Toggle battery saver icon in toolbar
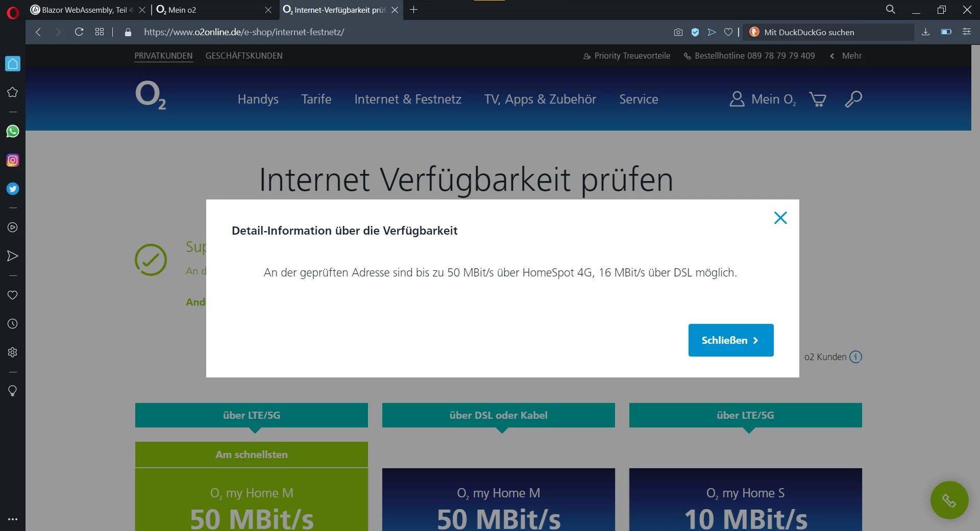This screenshot has width=980, height=531. click(x=946, y=32)
